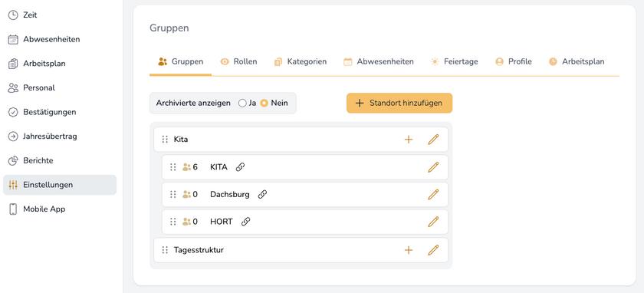Click the link icon next to Dachsburg
The height and width of the screenshot is (293, 644).
coord(262,194)
